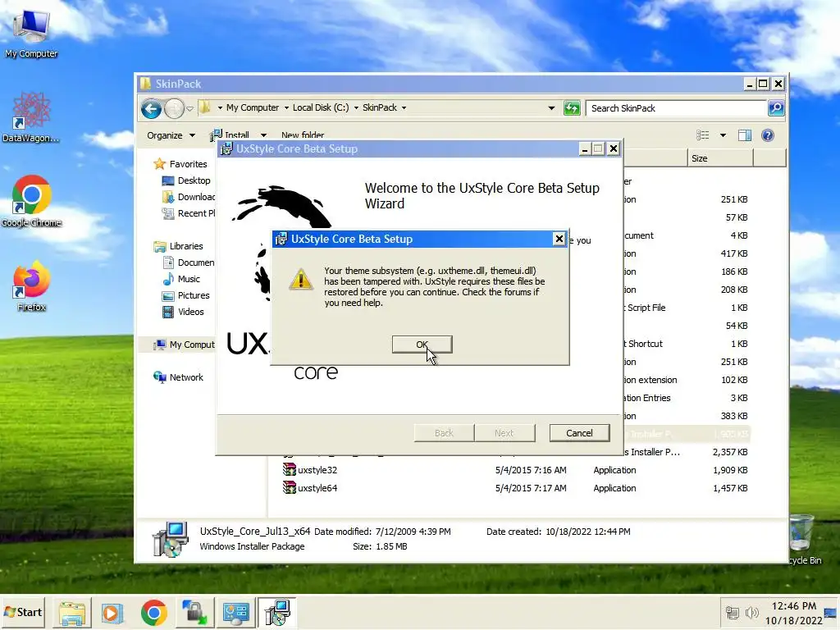840x630 pixels.
Task: Sort files by Size column header
Action: [720, 158]
